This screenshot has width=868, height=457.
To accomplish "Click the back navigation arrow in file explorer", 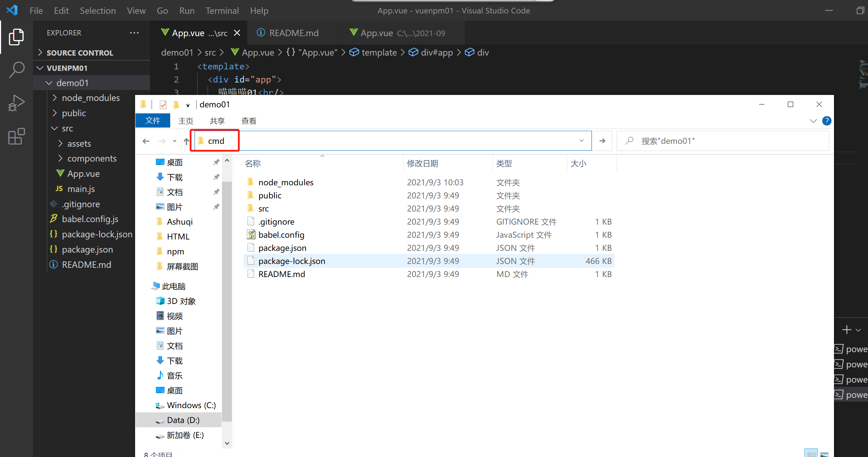I will tap(146, 141).
